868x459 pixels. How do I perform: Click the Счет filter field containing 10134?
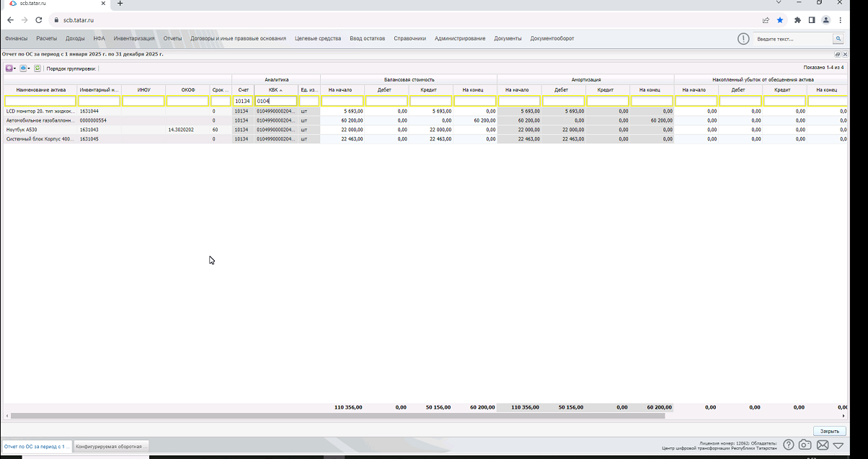(243, 101)
